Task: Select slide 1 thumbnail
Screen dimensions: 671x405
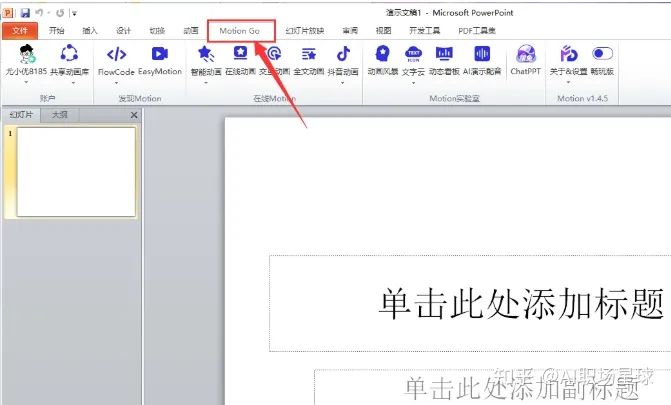Action: [76, 172]
